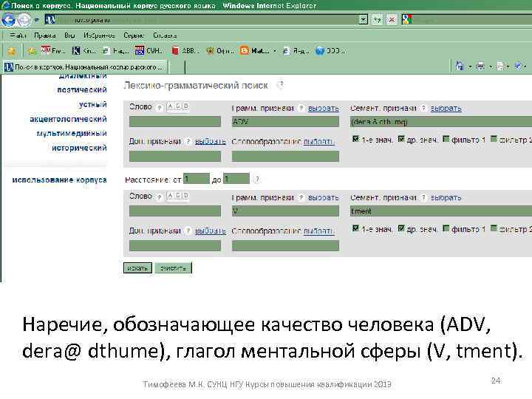Toggle first word's 1-е знач. checkbox
The image size is (532, 399).
coord(355,139)
